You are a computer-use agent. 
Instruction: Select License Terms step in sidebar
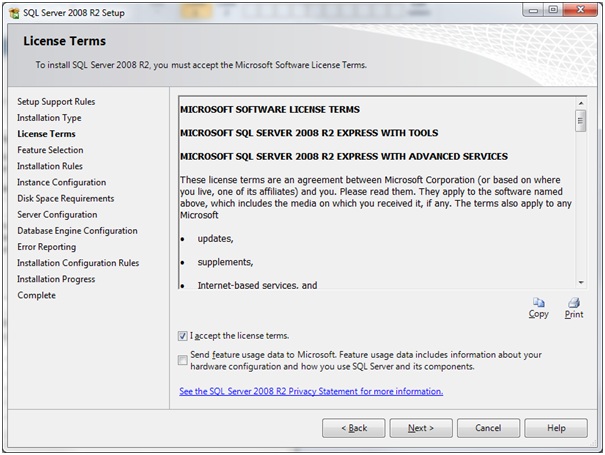(46, 134)
